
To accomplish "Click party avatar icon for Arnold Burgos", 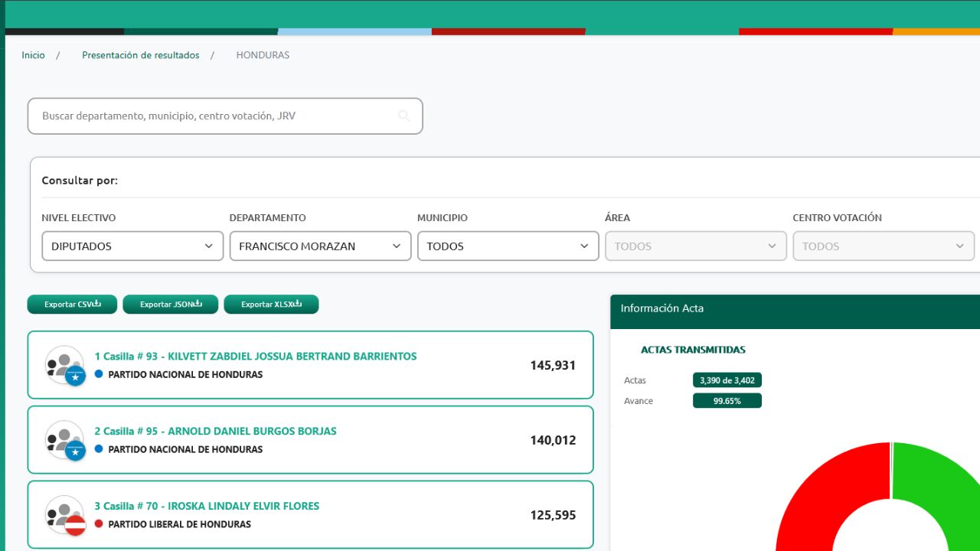I will [x=65, y=441].
